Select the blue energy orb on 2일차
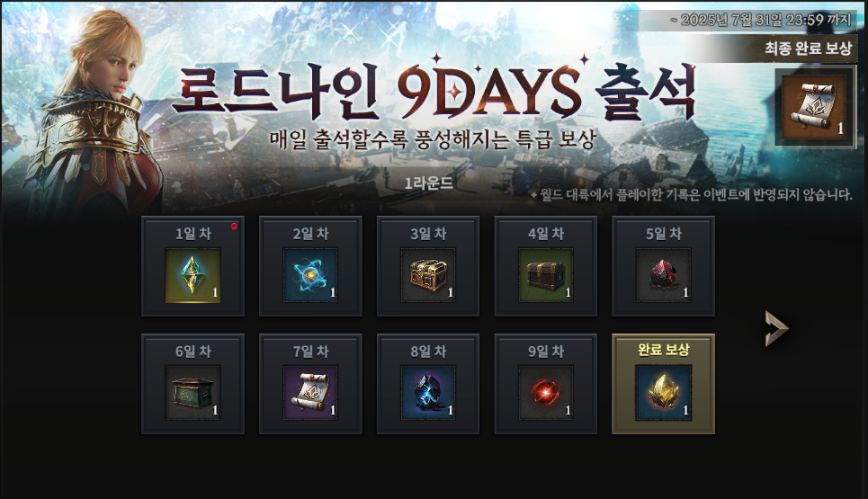Viewport: 868px width, 499px height. click(310, 275)
